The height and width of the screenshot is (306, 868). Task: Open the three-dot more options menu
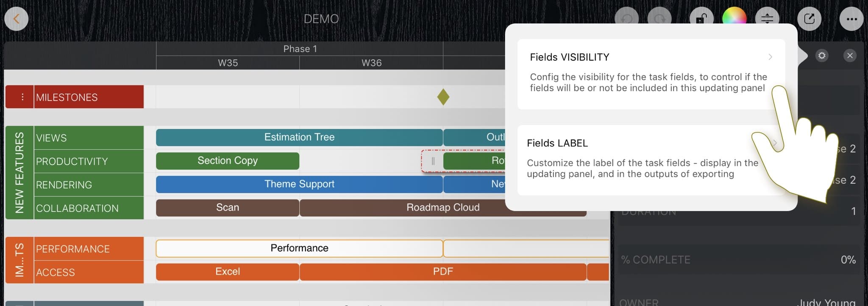coord(851,19)
